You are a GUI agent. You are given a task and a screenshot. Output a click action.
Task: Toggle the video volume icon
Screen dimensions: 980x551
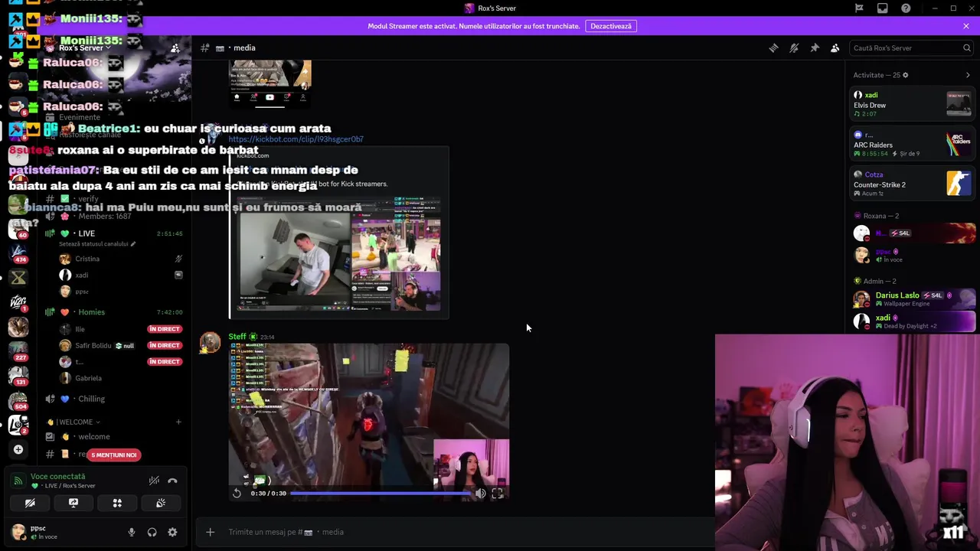[x=480, y=494]
